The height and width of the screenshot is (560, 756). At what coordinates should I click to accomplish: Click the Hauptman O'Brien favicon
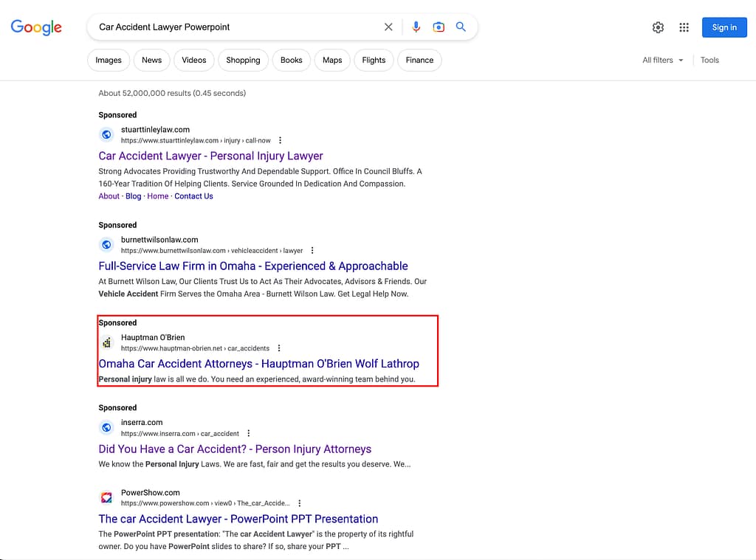coord(106,342)
